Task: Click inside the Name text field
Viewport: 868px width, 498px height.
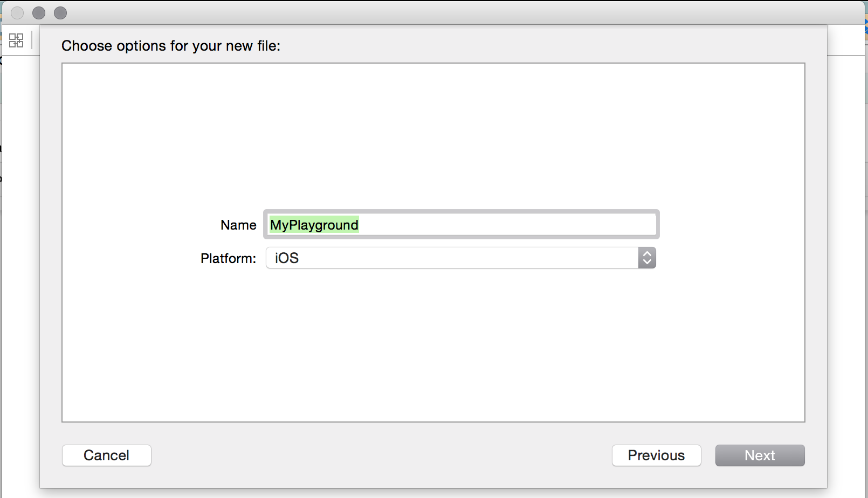Action: tap(461, 225)
